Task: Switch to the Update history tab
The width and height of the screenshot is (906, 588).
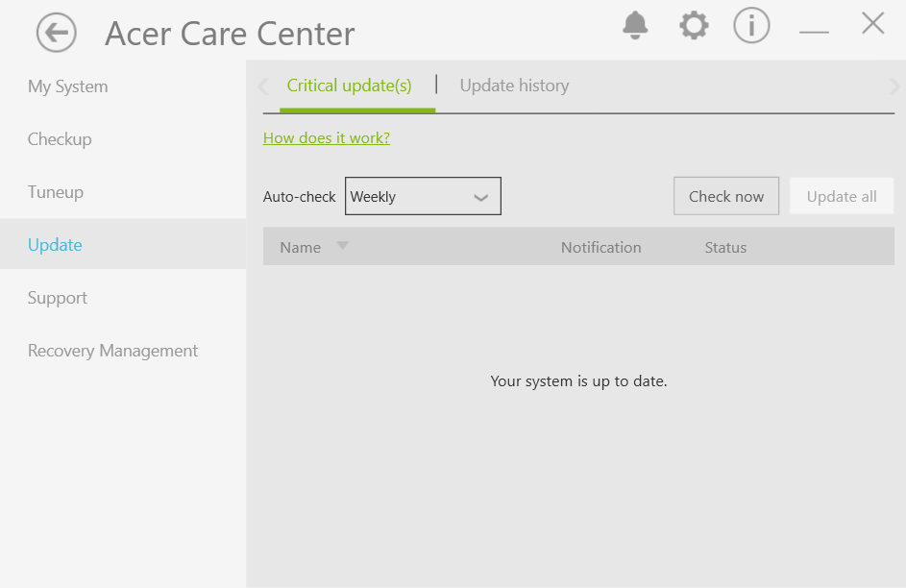Action: [514, 85]
